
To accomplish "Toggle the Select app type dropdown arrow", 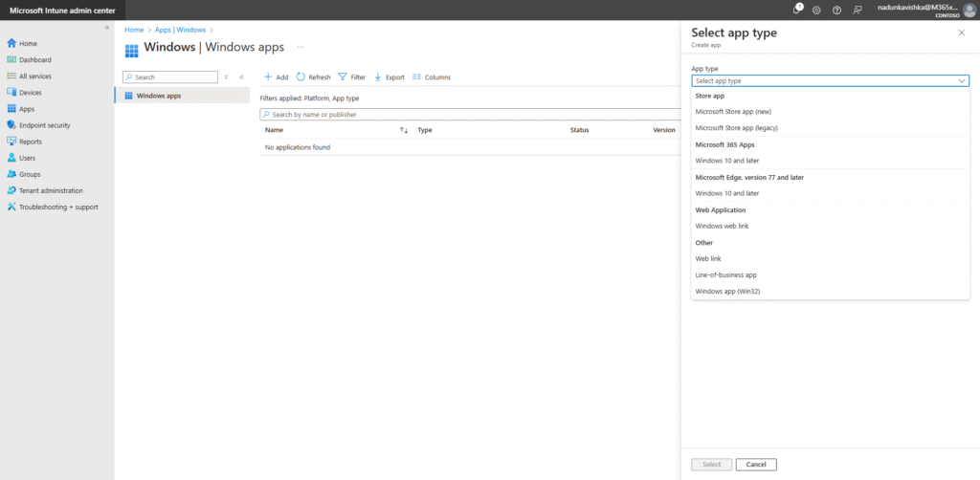I will [x=961, y=81].
